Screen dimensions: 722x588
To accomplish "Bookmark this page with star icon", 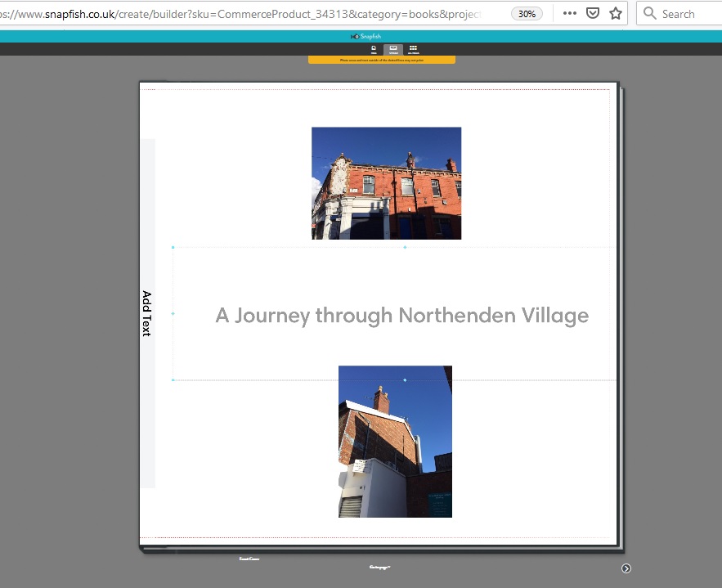I will [x=616, y=14].
